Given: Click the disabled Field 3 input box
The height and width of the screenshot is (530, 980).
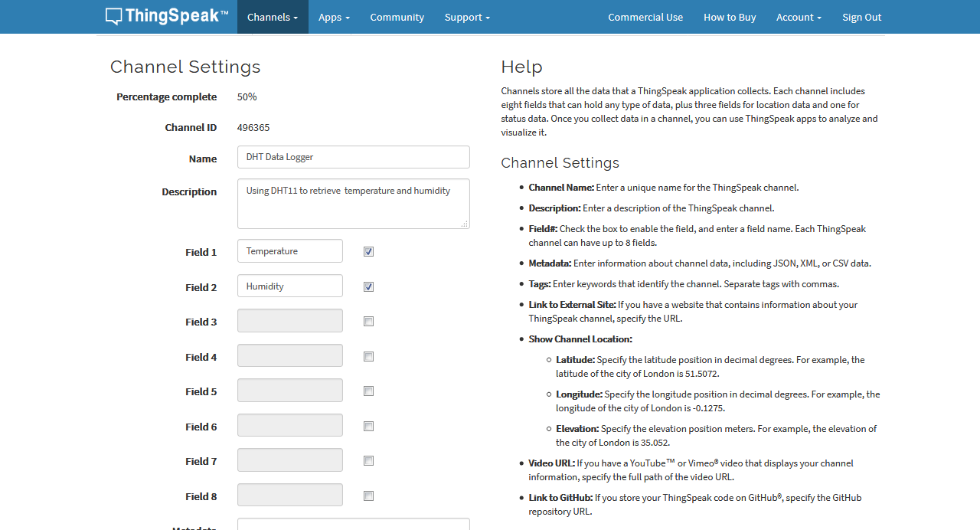Looking at the screenshot, I should pos(290,321).
